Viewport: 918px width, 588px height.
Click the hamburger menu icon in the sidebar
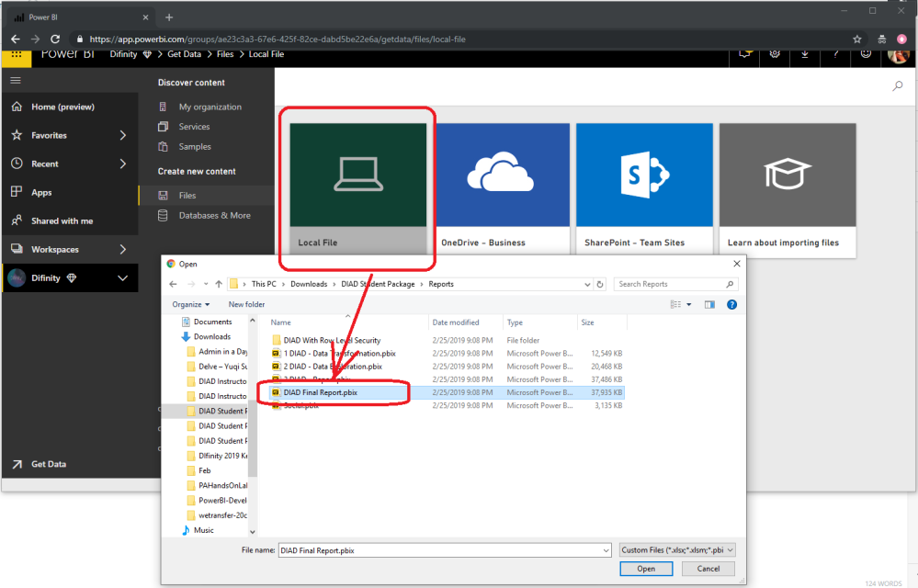tap(16, 81)
